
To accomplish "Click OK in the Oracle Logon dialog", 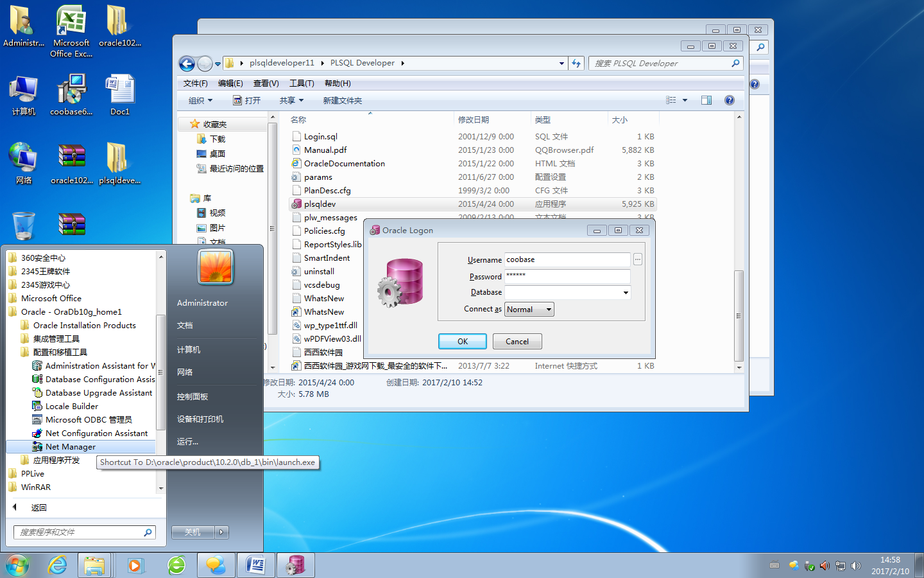I will [x=463, y=342].
